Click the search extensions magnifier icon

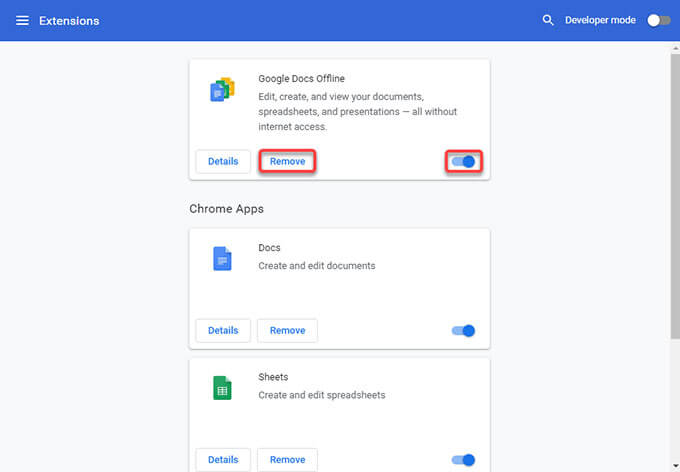[548, 20]
